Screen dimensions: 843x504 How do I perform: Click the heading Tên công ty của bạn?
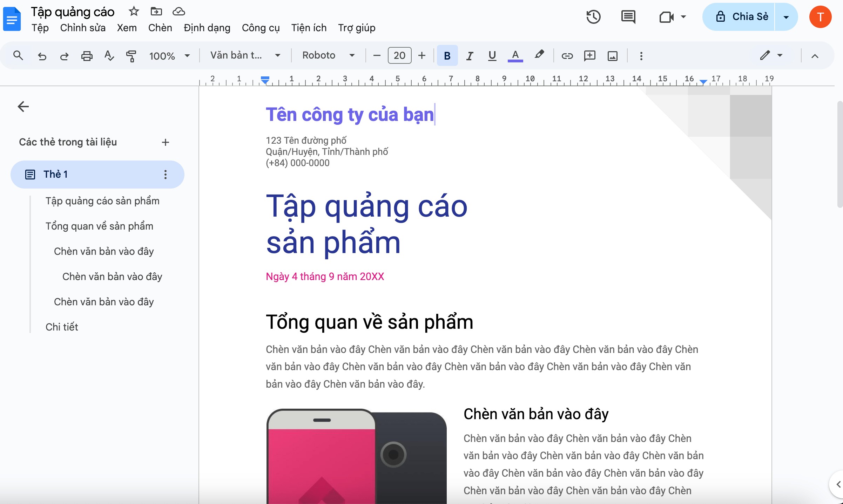(350, 115)
